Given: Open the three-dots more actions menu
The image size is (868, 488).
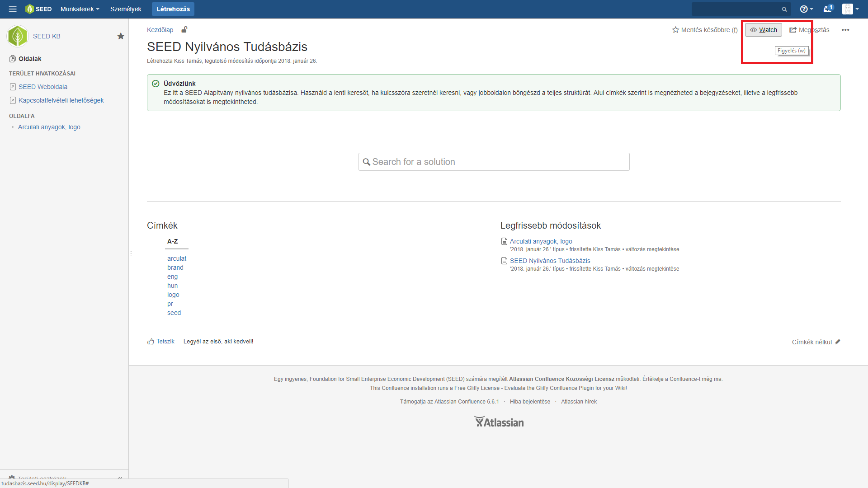Looking at the screenshot, I should coord(845,30).
